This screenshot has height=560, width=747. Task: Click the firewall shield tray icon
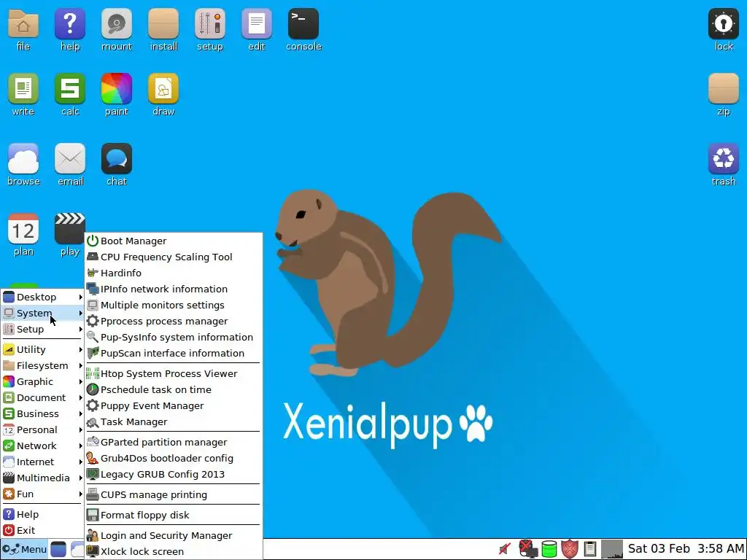tap(570, 549)
